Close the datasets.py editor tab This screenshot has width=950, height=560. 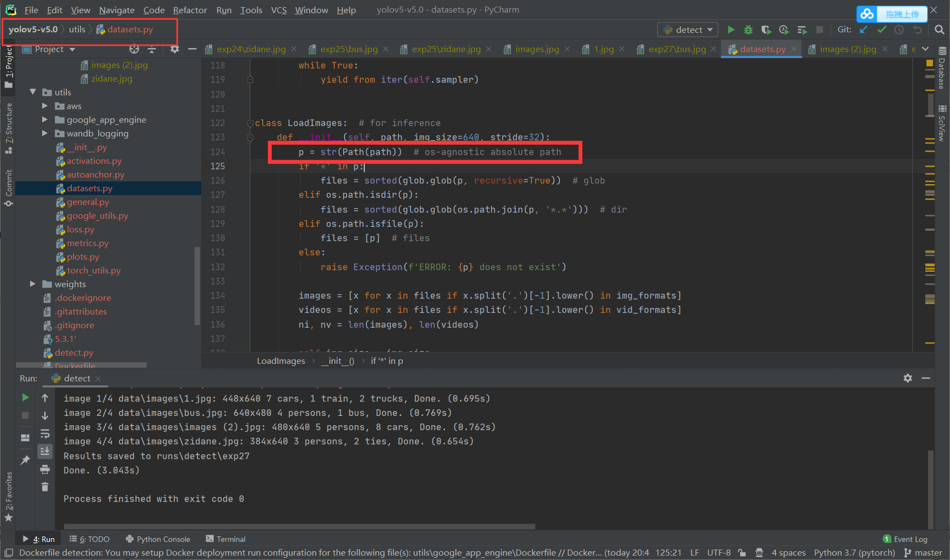pyautogui.click(x=794, y=49)
